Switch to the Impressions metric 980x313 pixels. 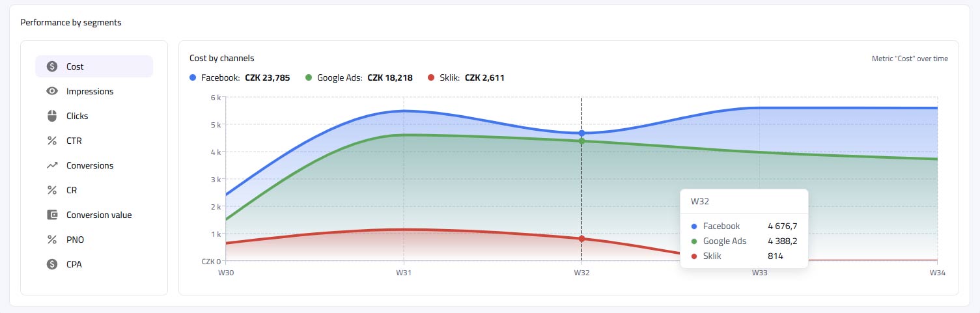tap(90, 91)
